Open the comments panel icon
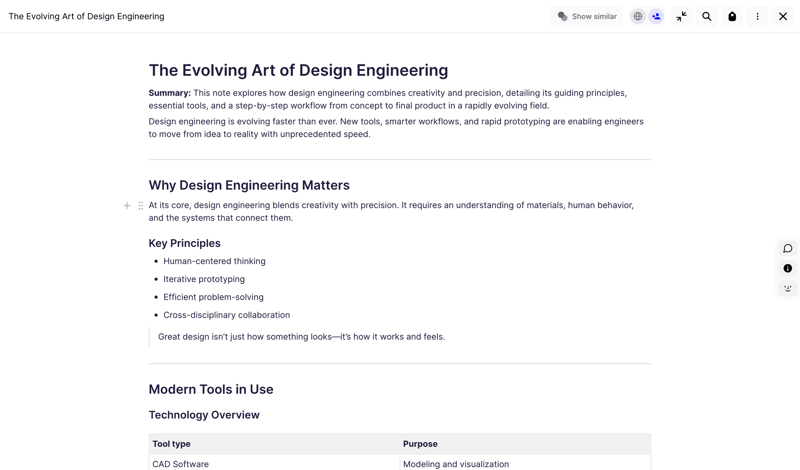This screenshot has height=470, width=800. coord(788,248)
